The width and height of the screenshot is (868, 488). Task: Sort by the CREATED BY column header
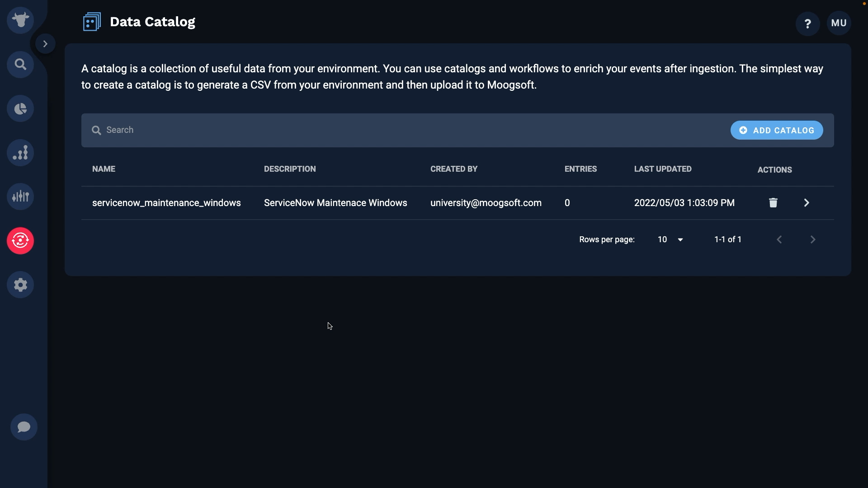[x=454, y=169]
